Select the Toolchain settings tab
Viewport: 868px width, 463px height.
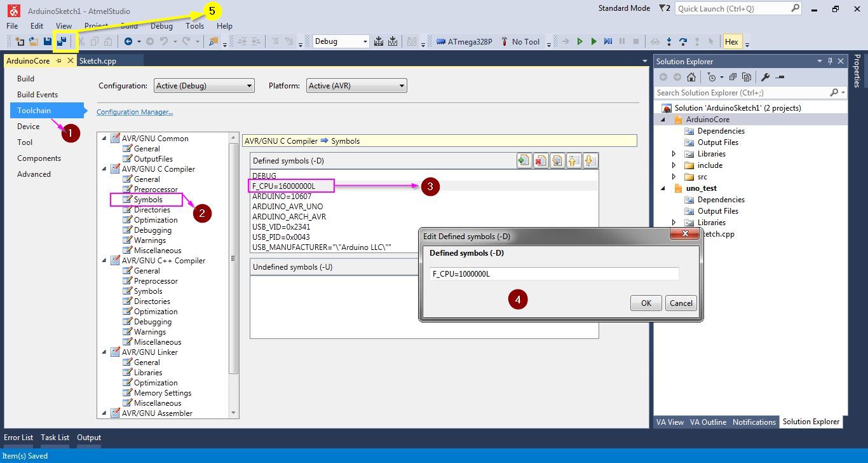click(x=46, y=110)
